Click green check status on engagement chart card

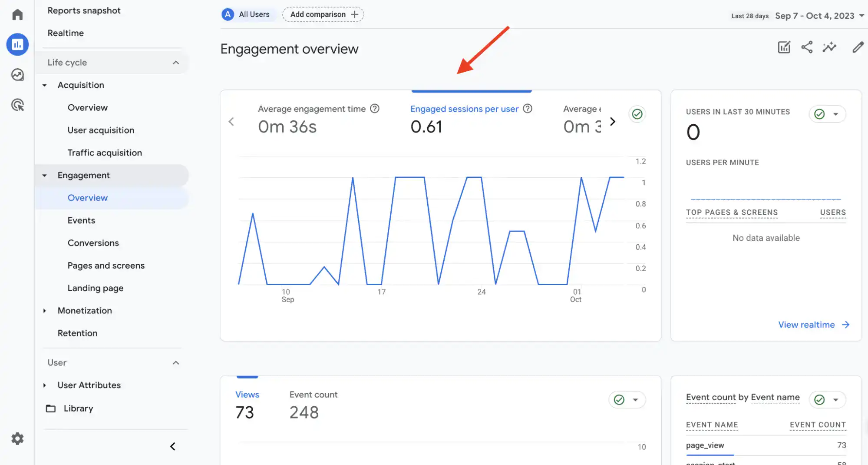pyautogui.click(x=637, y=114)
